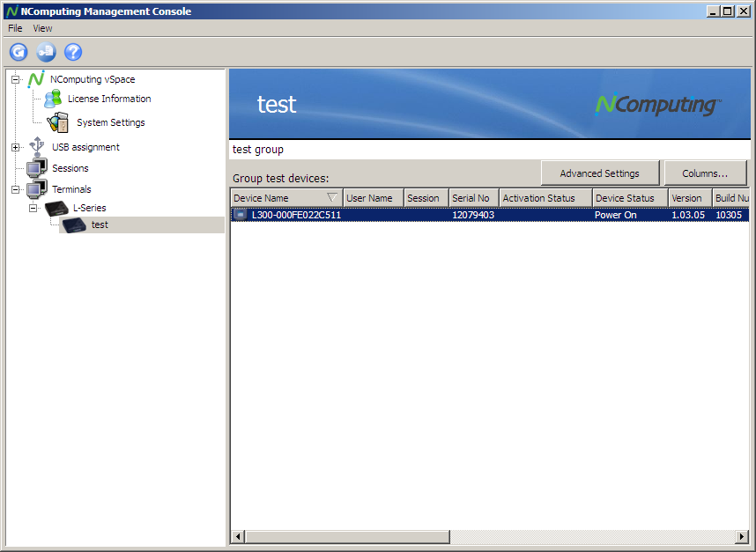Click the System Settings icon
Image resolution: width=756 pixels, height=552 pixels.
[x=58, y=122]
